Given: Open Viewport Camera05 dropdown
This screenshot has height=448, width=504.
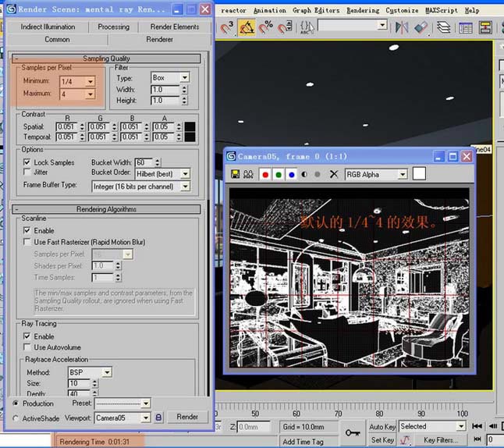Looking at the screenshot, I should pyautogui.click(x=146, y=418).
